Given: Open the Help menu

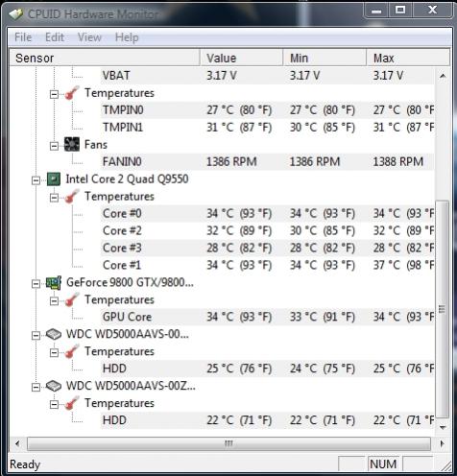Looking at the screenshot, I should point(127,37).
